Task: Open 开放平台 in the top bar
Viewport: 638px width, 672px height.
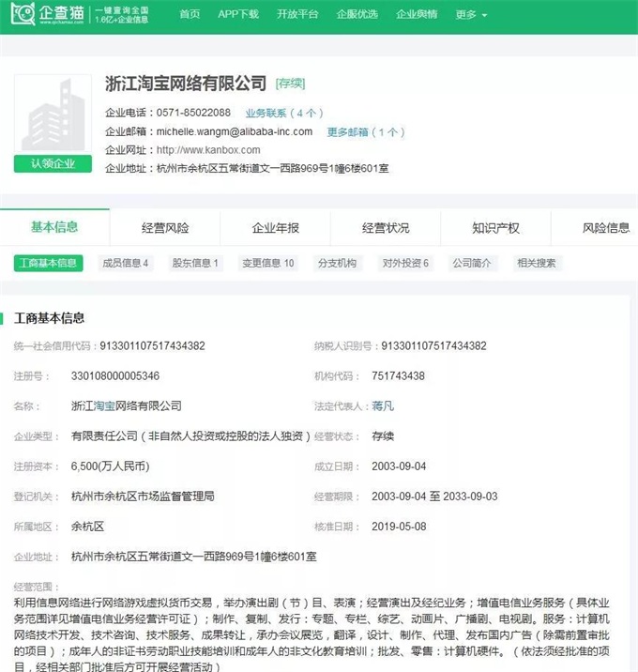Action: tap(297, 14)
